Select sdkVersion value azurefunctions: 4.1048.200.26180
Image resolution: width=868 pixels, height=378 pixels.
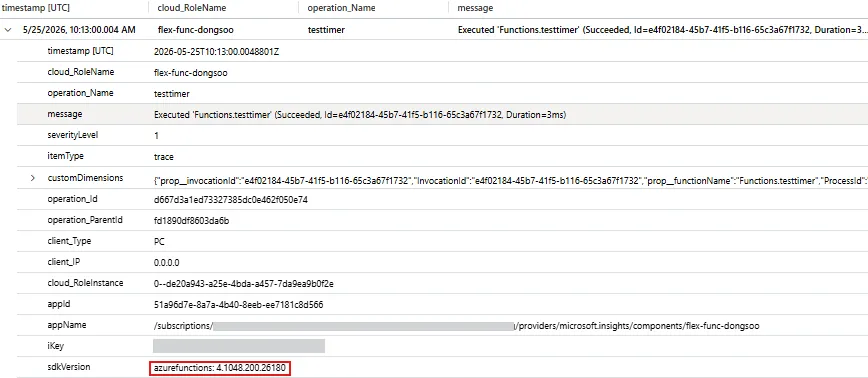pos(220,367)
